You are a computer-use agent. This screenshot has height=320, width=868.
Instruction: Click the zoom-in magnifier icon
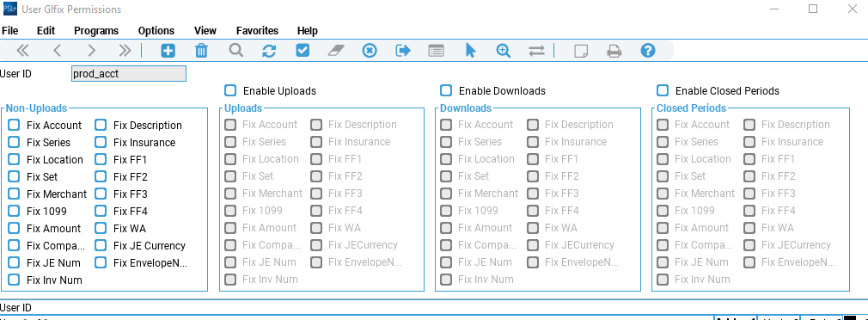[x=504, y=51]
